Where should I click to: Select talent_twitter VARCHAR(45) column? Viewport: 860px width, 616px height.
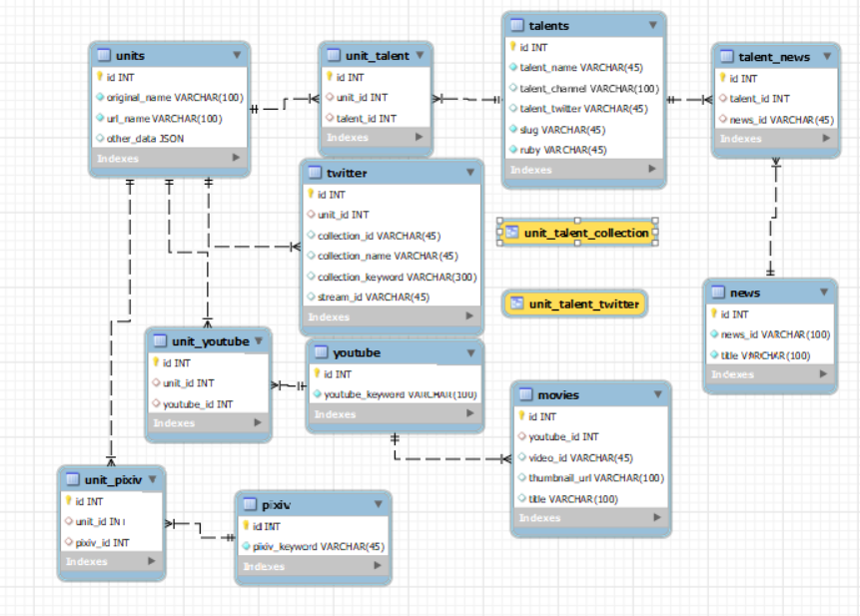coord(583,109)
